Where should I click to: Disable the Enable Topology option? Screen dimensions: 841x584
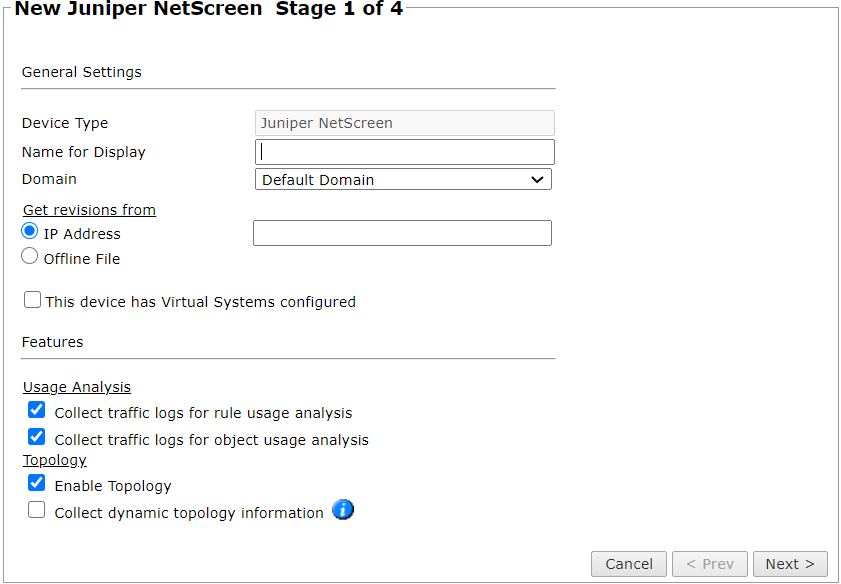pos(36,482)
